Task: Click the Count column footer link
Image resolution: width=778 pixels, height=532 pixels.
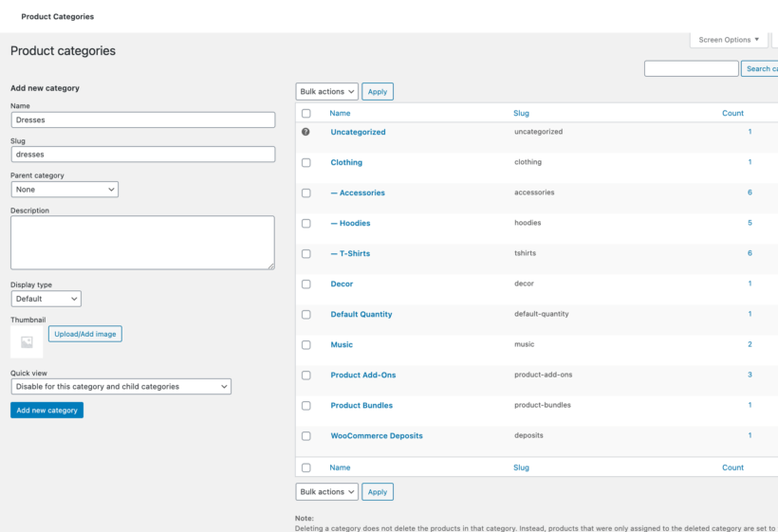Action: point(732,468)
